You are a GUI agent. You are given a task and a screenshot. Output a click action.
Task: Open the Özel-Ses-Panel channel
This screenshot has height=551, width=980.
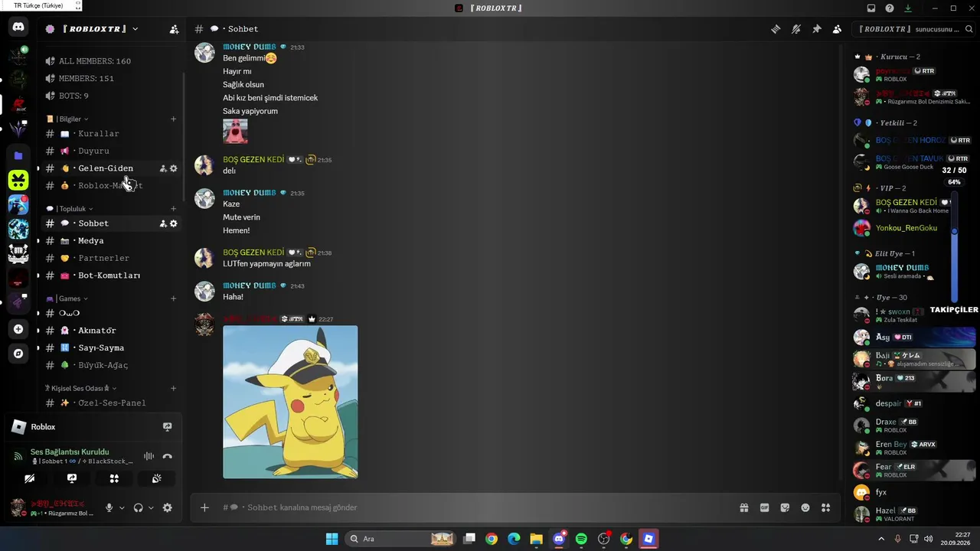(x=111, y=403)
